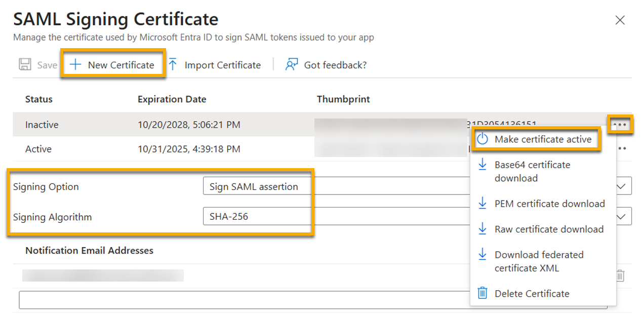Choose Raw certificate download from the menu
Viewport: 644px width, 314px height.
(x=550, y=229)
